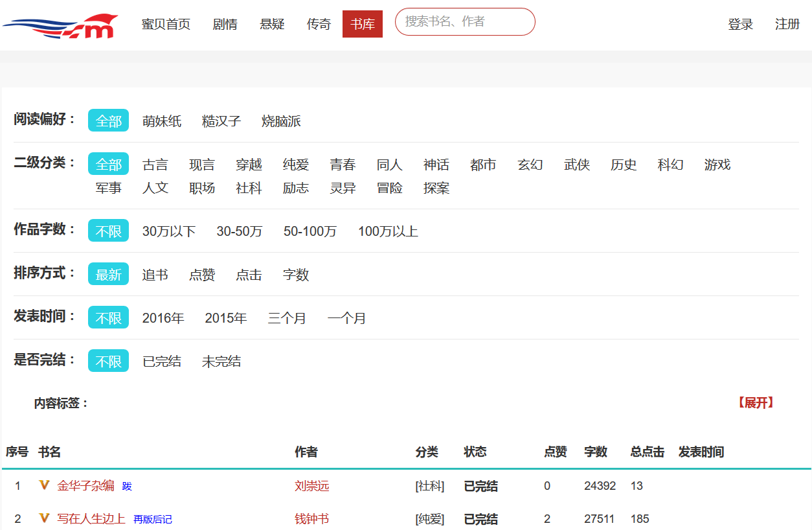Open the 再版后记 chapter link
Image resolution: width=812 pixels, height=530 pixels.
pyautogui.click(x=153, y=520)
